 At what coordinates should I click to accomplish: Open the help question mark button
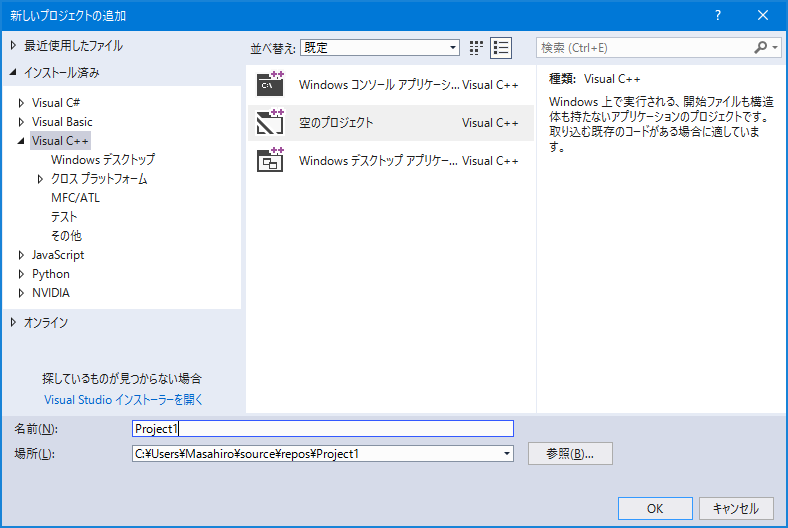click(718, 16)
